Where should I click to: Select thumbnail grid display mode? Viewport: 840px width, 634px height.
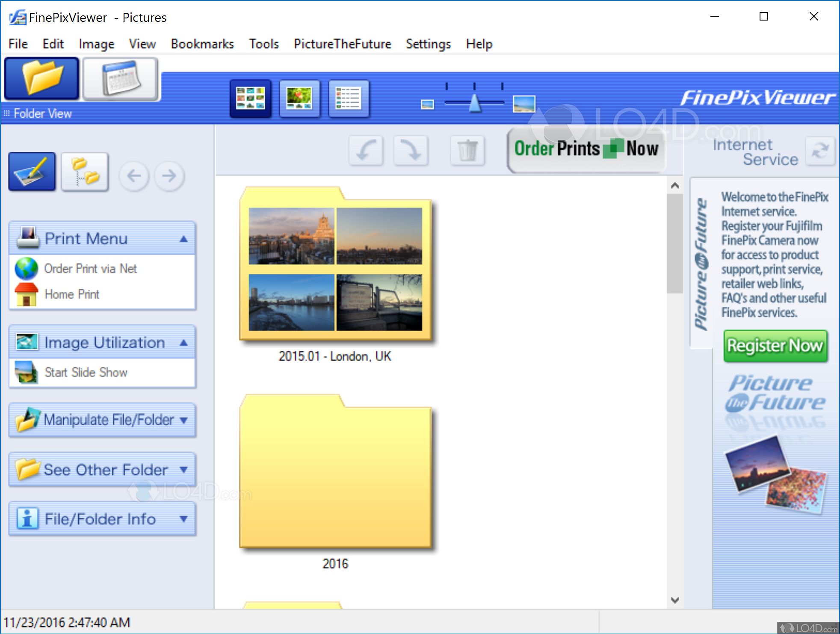pos(251,98)
